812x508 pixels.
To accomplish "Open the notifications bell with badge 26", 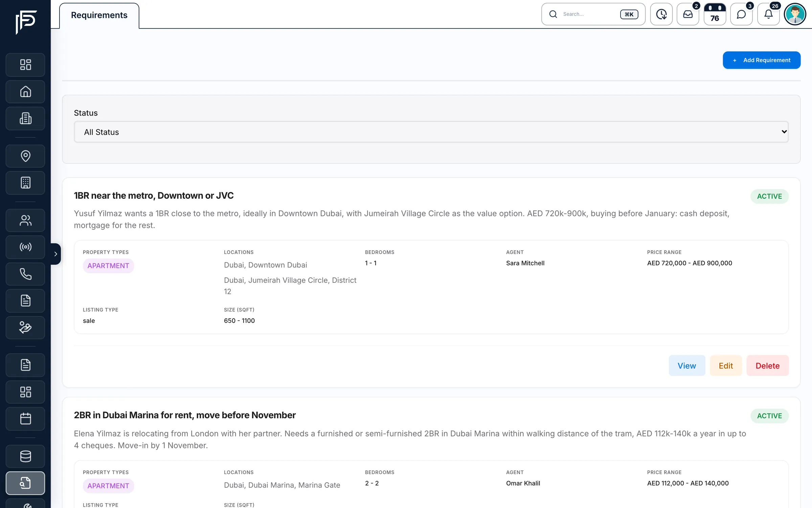I will (x=768, y=14).
